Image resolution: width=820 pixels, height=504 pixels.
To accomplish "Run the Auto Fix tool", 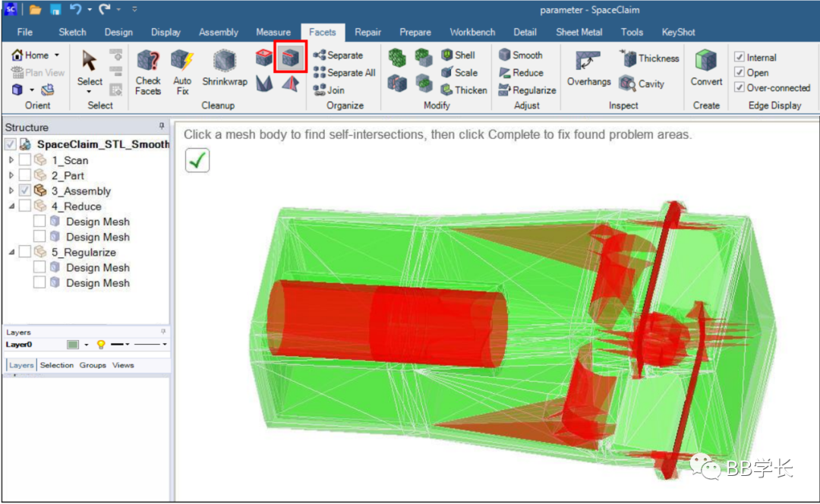I will (182, 72).
